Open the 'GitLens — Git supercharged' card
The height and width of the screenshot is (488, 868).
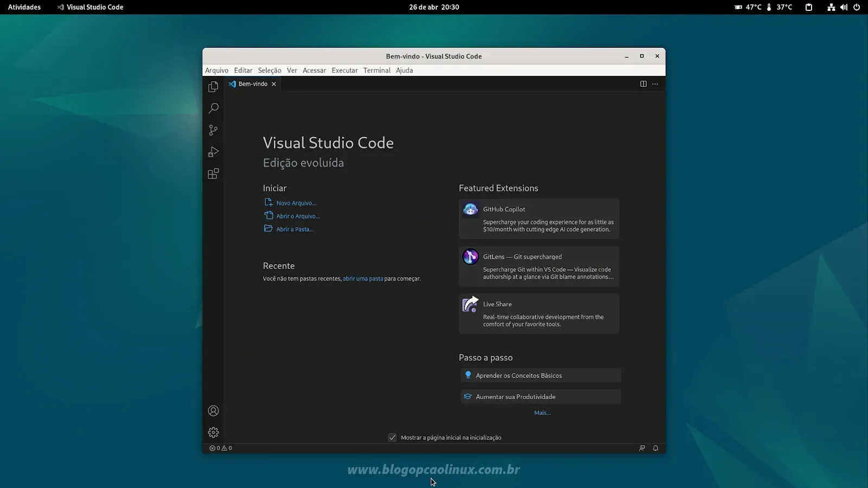(539, 266)
